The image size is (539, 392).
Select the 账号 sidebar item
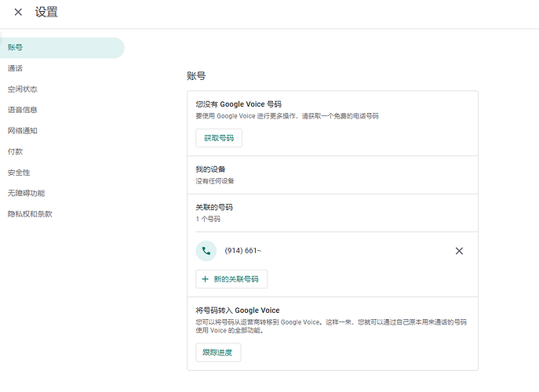[x=62, y=48]
